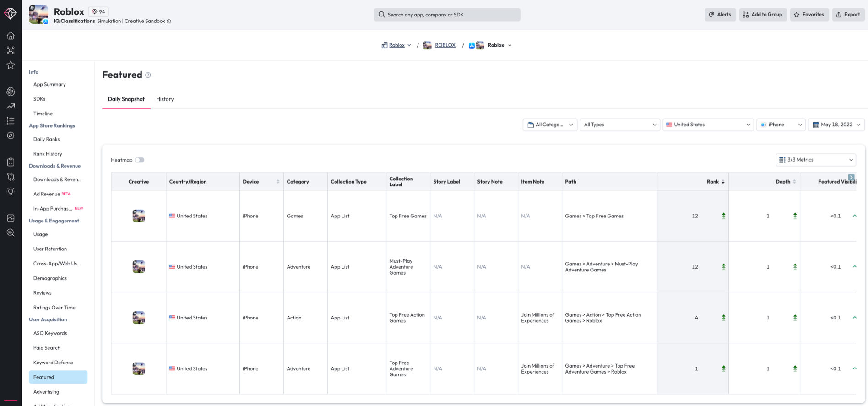Open the May 18, 2022 date picker

click(836, 125)
